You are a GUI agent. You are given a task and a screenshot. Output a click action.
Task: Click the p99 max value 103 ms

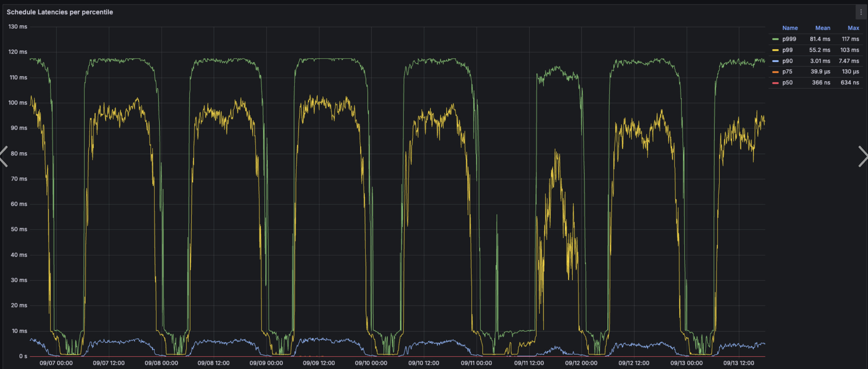tap(849, 50)
